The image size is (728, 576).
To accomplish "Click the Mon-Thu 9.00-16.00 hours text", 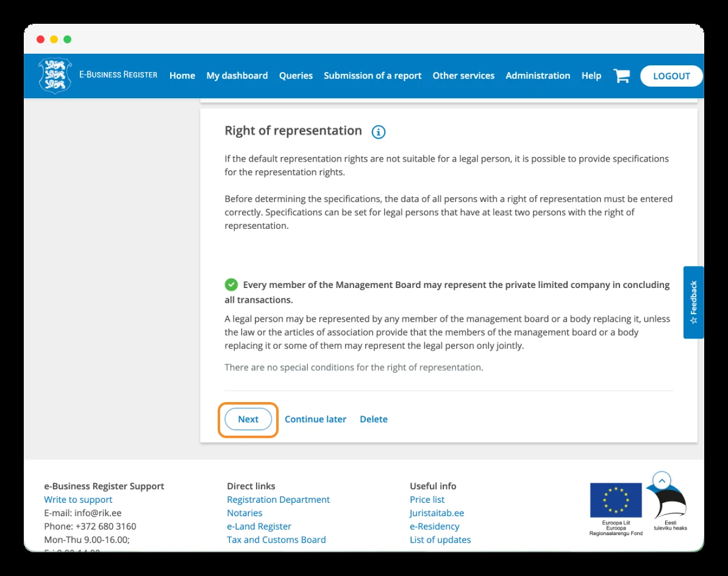I will pyautogui.click(x=87, y=540).
